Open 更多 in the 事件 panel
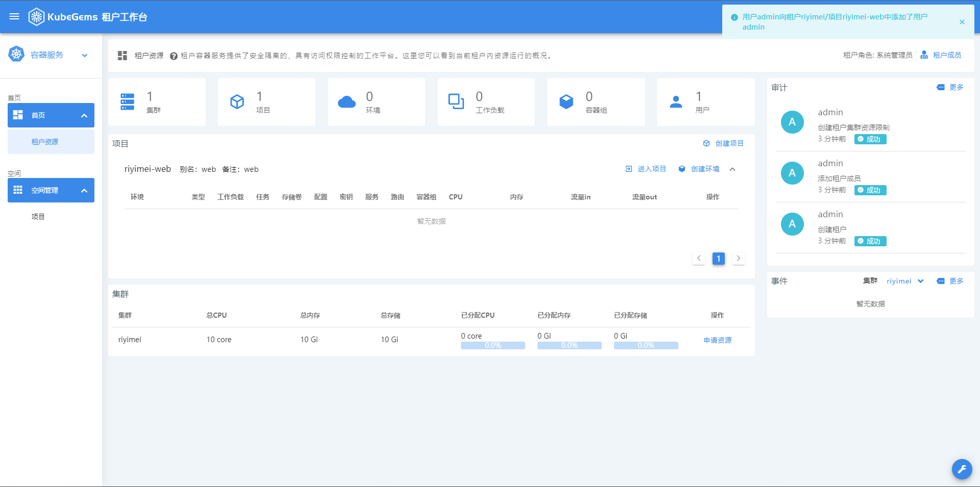The width and height of the screenshot is (980, 487). coord(956,281)
